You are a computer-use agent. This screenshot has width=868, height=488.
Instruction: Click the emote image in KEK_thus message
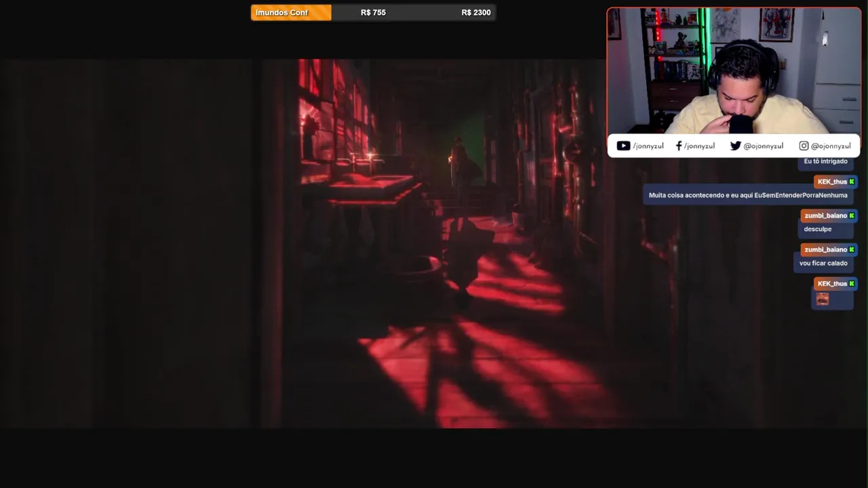pos(823,299)
